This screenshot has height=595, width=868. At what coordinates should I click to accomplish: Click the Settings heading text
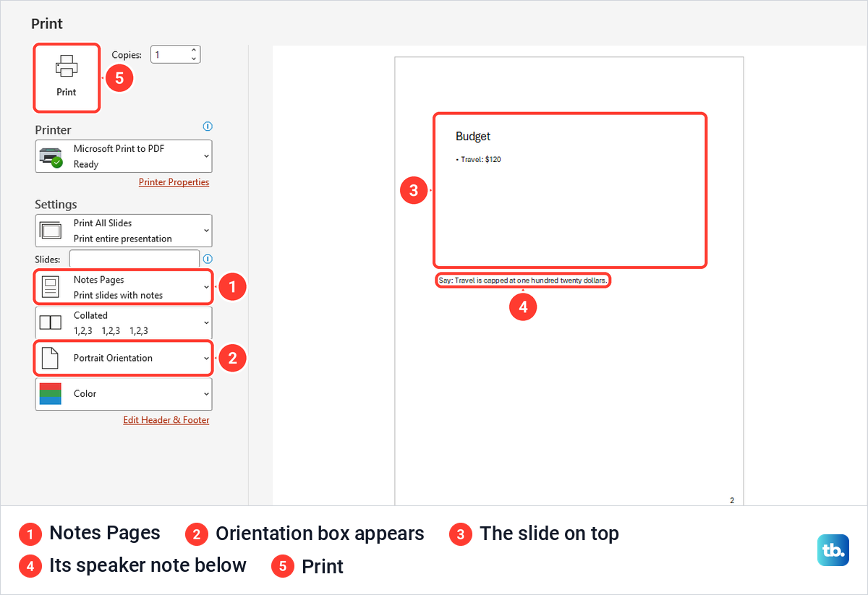pyautogui.click(x=56, y=205)
